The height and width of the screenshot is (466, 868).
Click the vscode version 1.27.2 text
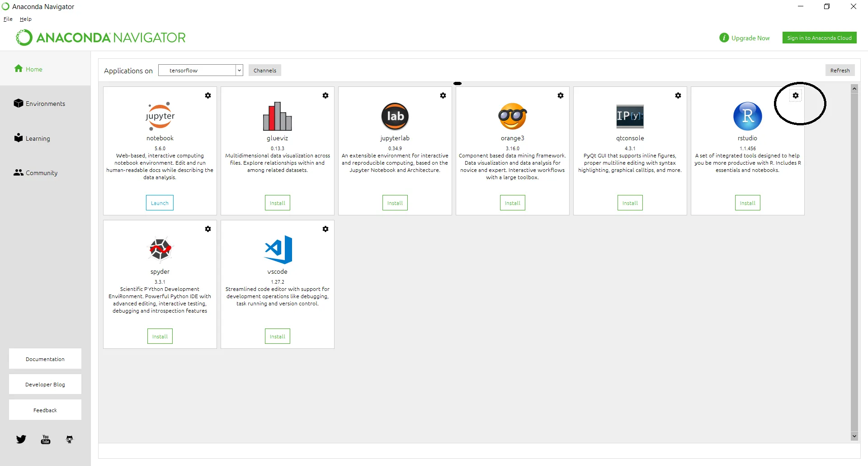point(278,282)
